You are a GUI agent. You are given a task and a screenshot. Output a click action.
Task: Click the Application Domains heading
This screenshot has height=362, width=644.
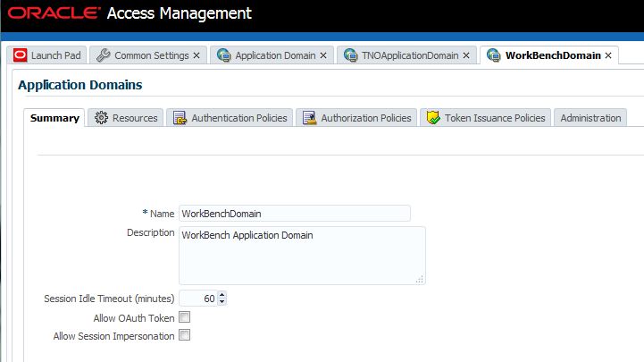[80, 85]
